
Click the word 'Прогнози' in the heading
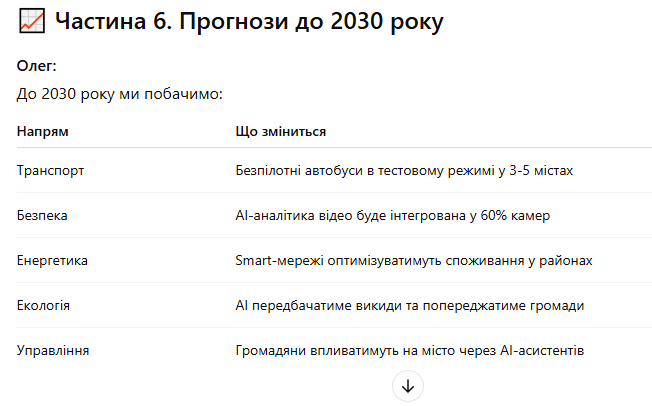point(234,21)
